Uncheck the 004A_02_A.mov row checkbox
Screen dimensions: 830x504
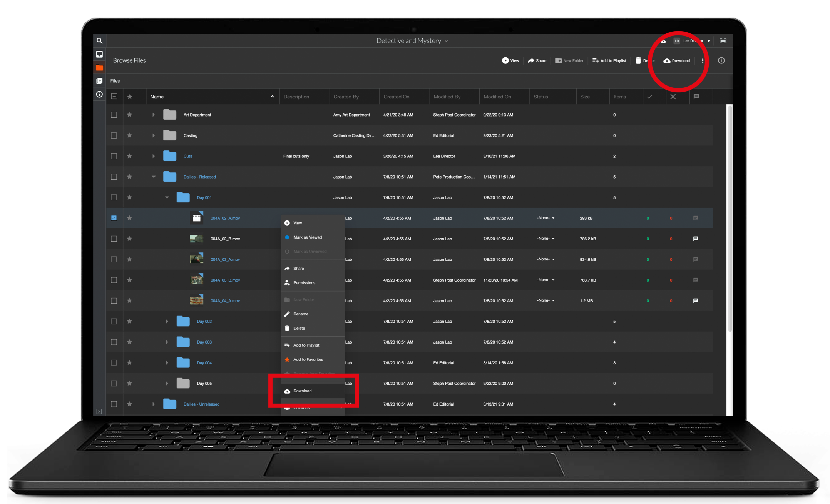tap(114, 218)
